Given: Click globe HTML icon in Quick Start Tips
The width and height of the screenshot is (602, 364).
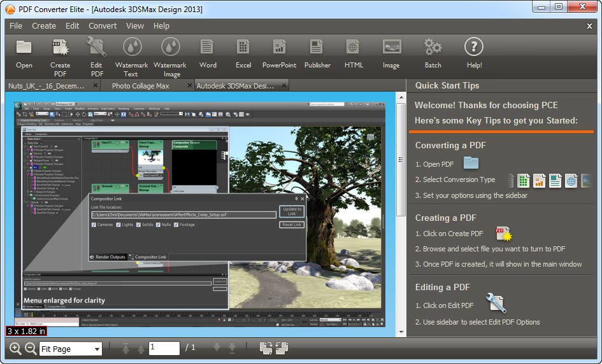Looking at the screenshot, I should 571,181.
